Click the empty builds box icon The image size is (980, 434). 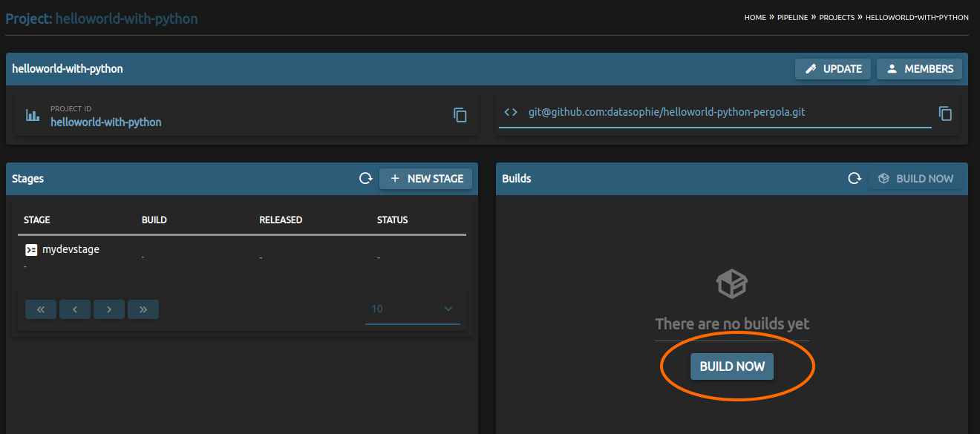click(731, 283)
